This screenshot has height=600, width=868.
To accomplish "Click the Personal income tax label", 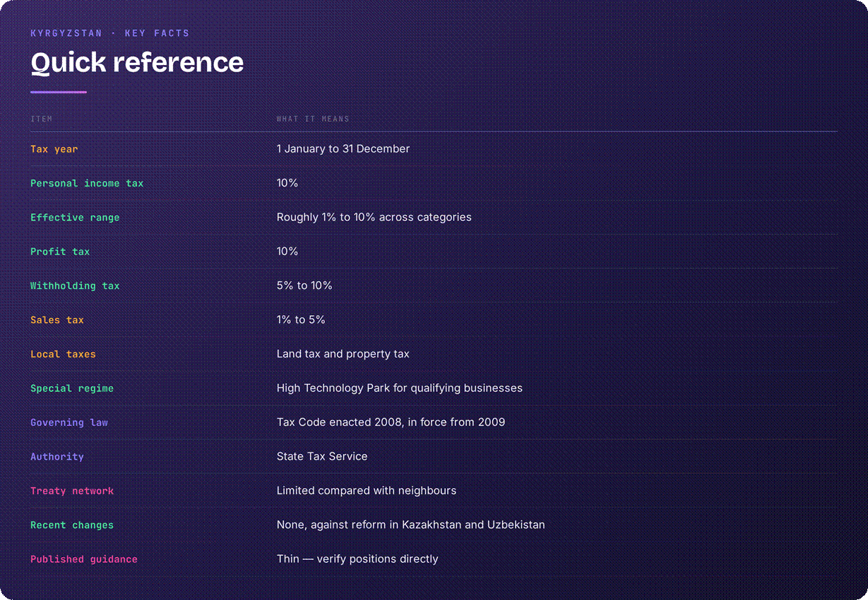I will (87, 183).
